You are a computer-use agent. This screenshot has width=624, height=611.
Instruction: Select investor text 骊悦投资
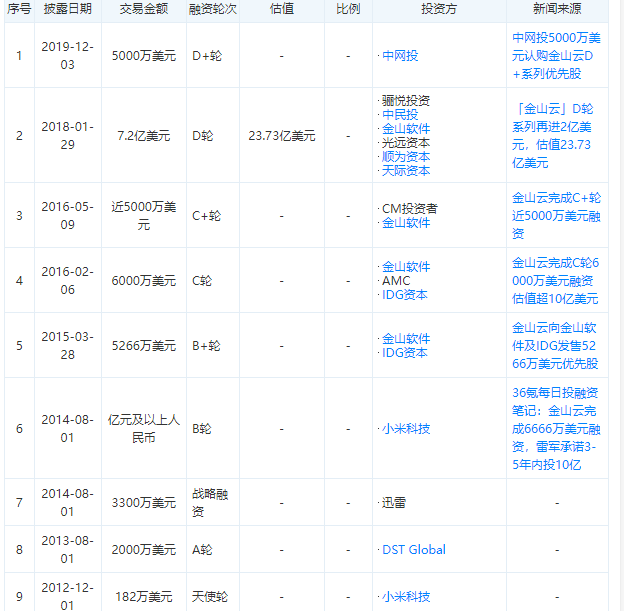406,100
